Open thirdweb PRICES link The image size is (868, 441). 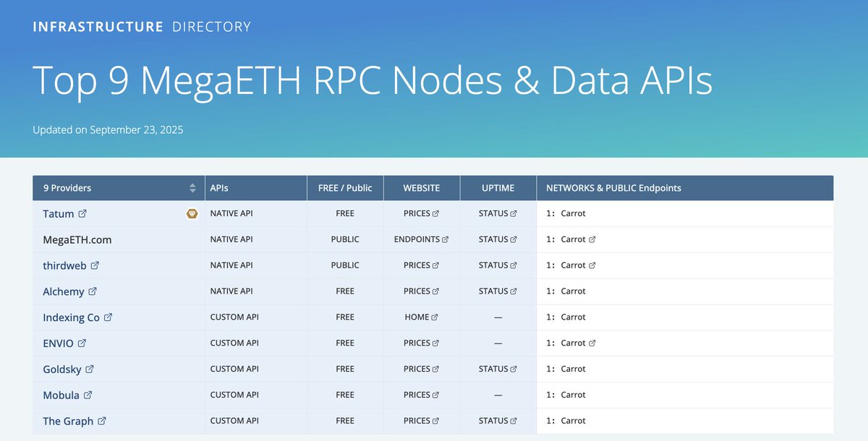[x=422, y=265]
